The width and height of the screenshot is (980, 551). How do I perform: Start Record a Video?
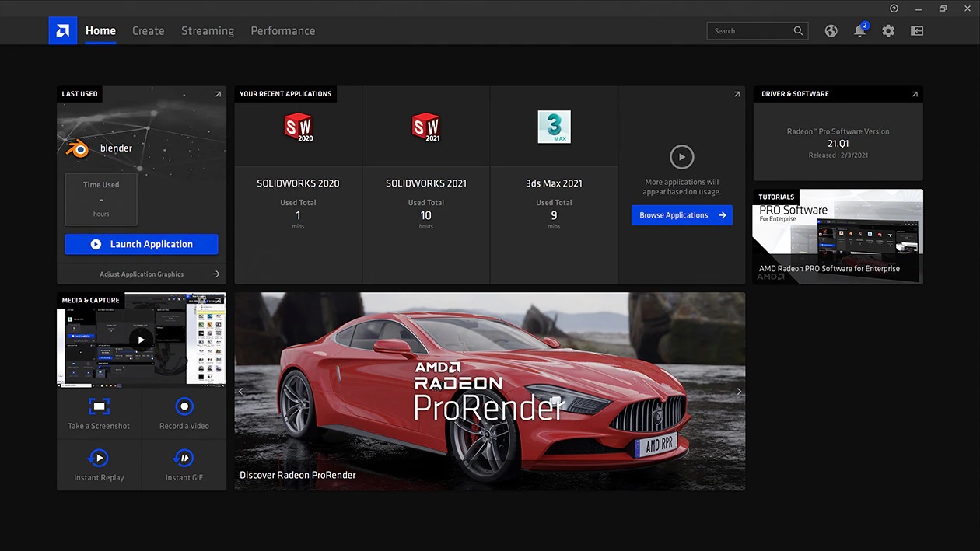pyautogui.click(x=184, y=406)
